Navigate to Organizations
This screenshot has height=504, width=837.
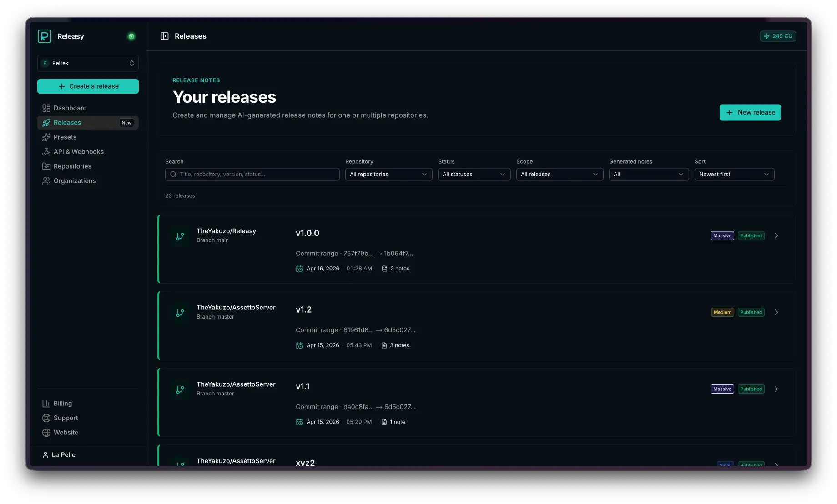pos(88,181)
